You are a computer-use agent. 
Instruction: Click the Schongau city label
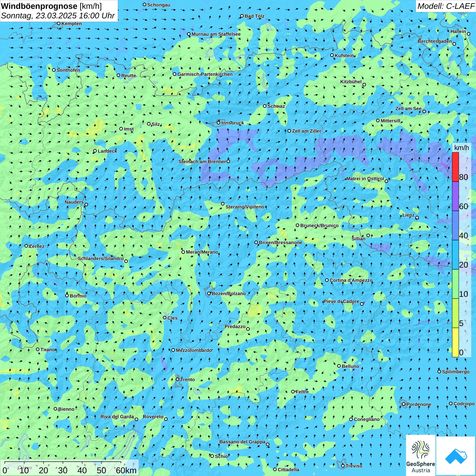point(159,5)
